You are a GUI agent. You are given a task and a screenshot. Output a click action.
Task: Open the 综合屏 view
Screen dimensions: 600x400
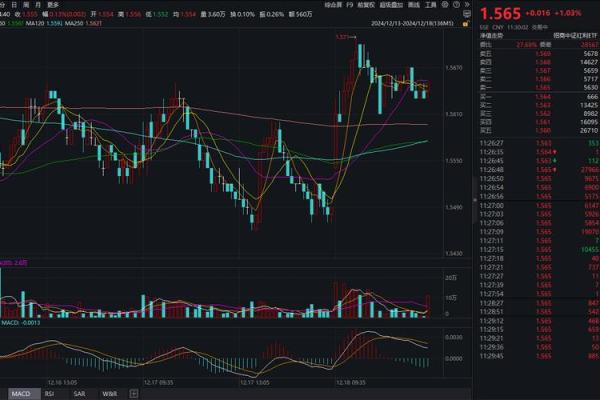click(333, 5)
